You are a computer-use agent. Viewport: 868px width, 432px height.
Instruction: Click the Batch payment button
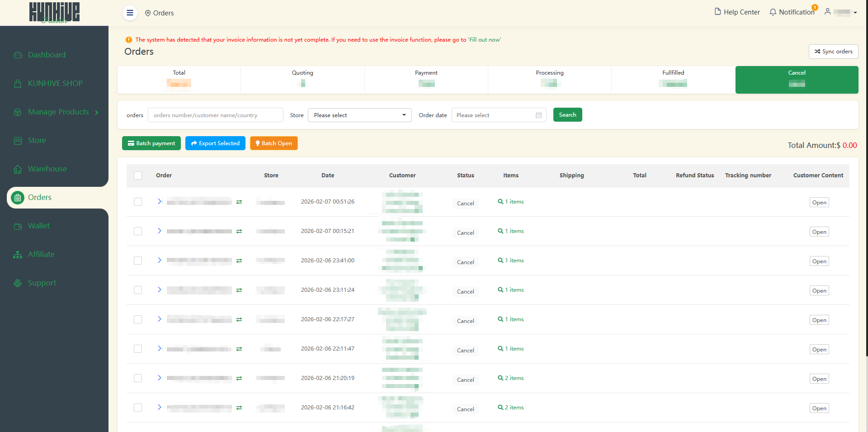[x=151, y=143]
